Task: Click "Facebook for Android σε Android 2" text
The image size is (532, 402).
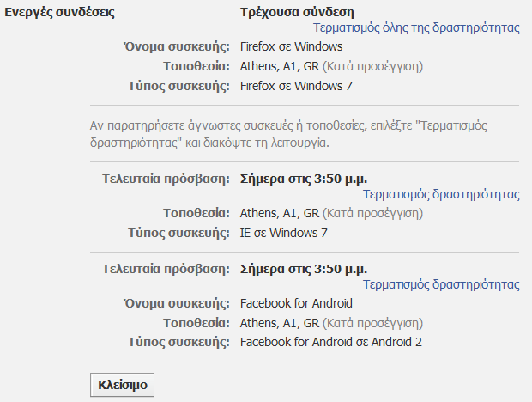Action: pyautogui.click(x=331, y=343)
